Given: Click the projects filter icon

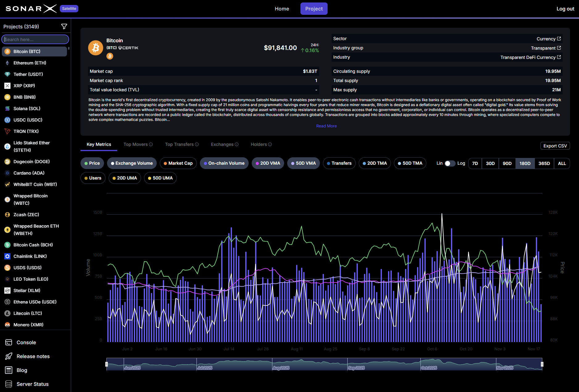Looking at the screenshot, I should (64, 26).
